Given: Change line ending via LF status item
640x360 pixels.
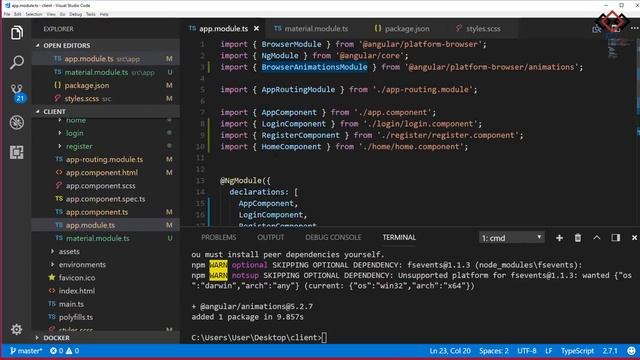Looking at the screenshot, I should click(549, 351).
